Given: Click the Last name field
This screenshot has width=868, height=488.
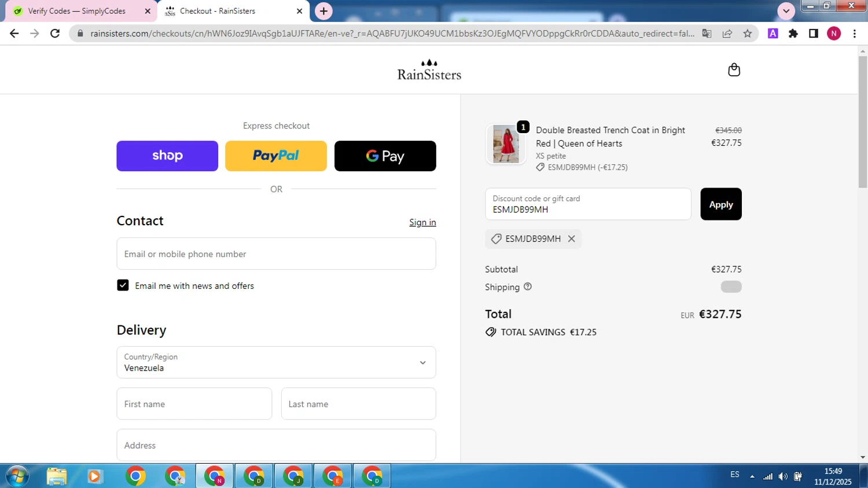Looking at the screenshot, I should [x=358, y=403].
